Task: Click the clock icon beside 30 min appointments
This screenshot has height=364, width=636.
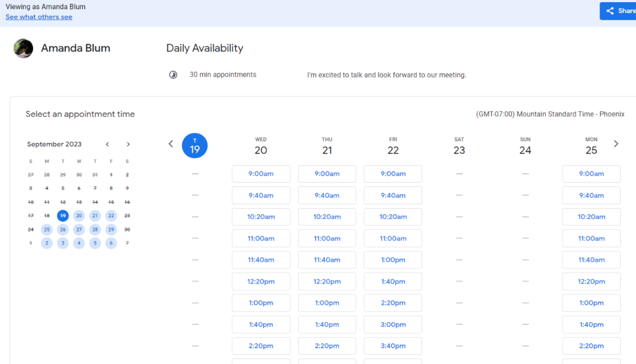Action: pos(173,75)
